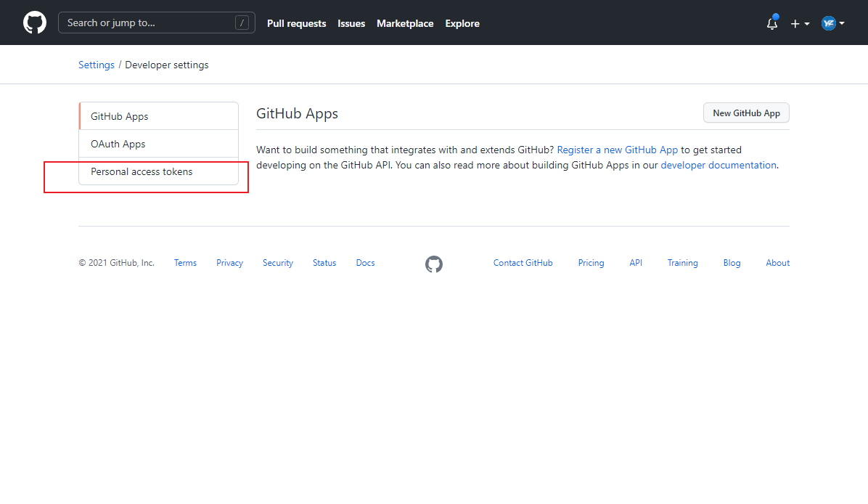
Task: Open Privacy footer link
Action: (230, 263)
